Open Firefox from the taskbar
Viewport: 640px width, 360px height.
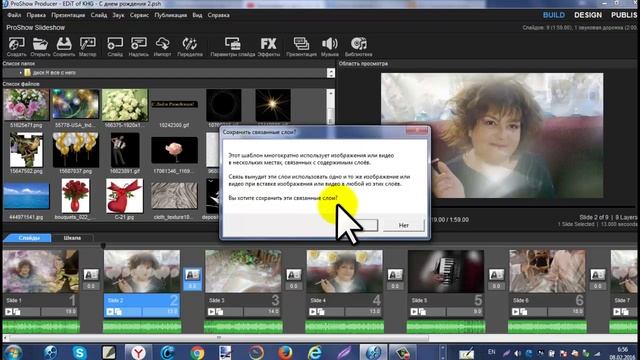click(285, 352)
